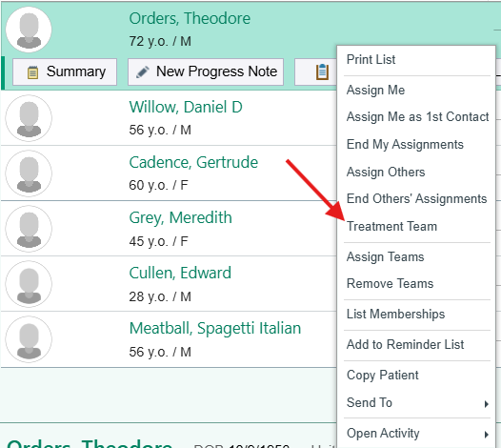Click avatar of Cullen, Edward
The image size is (501, 448).
tap(29, 284)
